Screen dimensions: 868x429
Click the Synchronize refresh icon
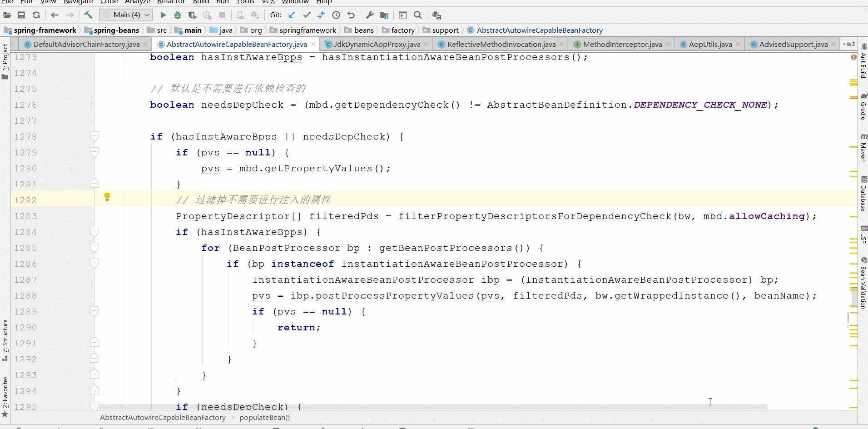(36, 15)
